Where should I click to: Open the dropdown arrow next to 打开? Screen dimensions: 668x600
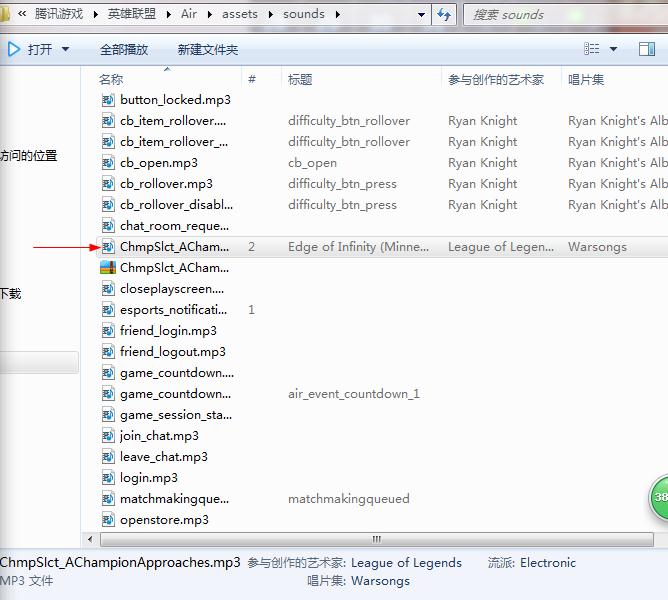point(66,49)
